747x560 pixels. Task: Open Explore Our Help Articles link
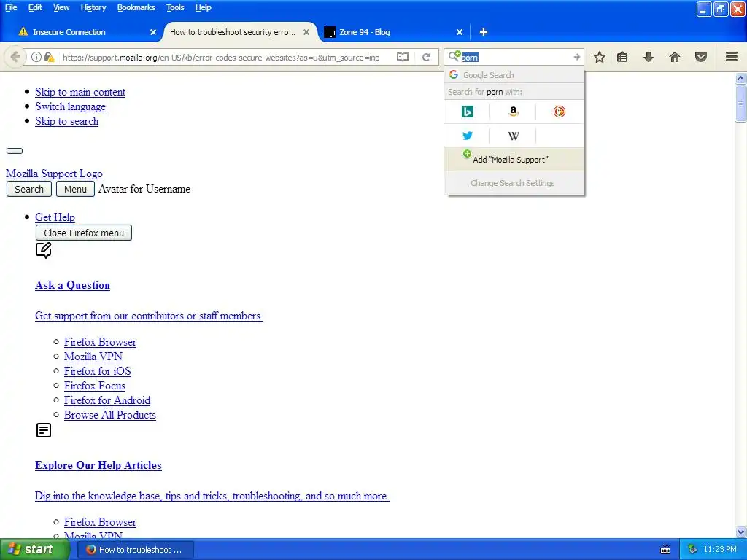[x=98, y=465]
